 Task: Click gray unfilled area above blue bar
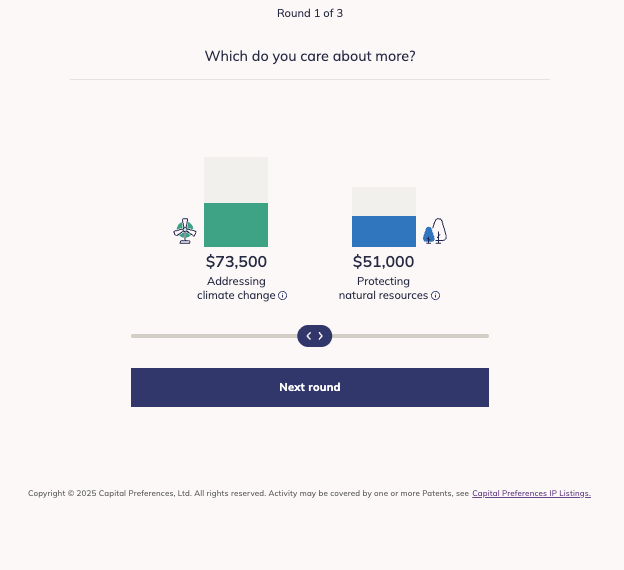(x=384, y=201)
